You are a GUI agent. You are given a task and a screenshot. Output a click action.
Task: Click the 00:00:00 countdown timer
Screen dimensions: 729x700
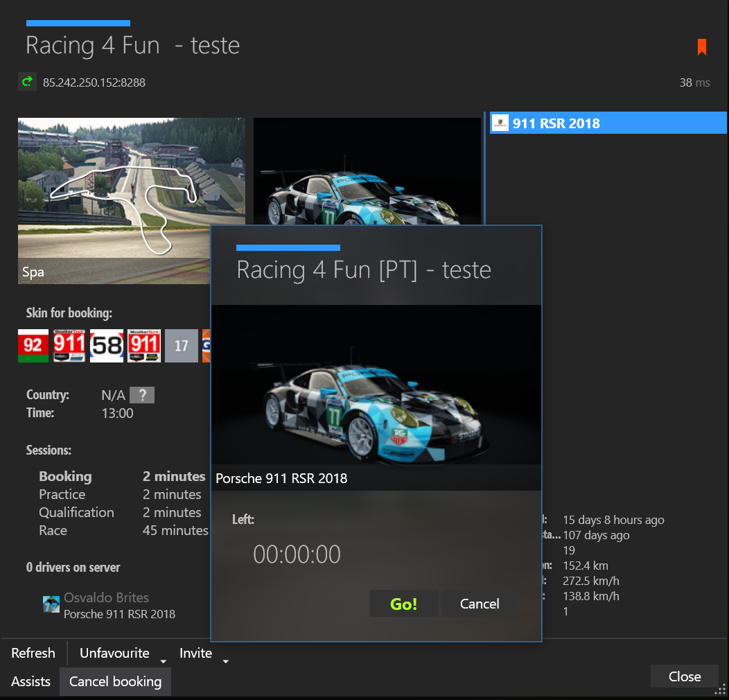[x=297, y=554]
